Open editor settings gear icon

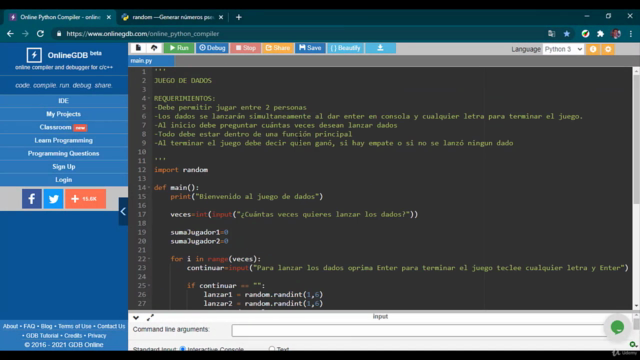608,49
